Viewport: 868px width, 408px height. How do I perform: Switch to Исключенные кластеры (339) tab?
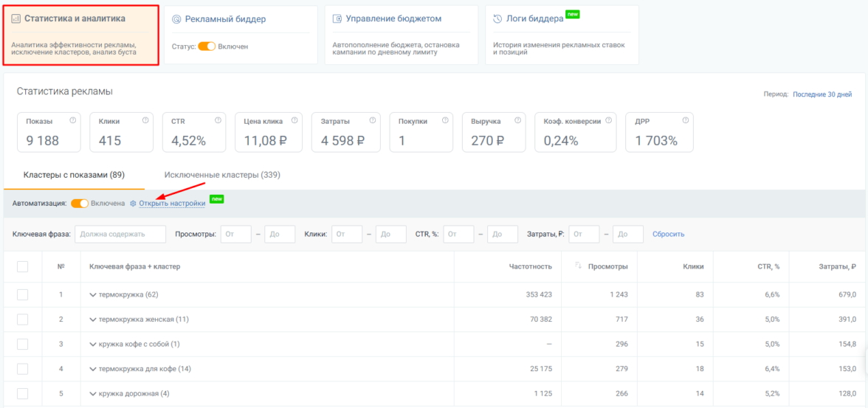point(222,175)
